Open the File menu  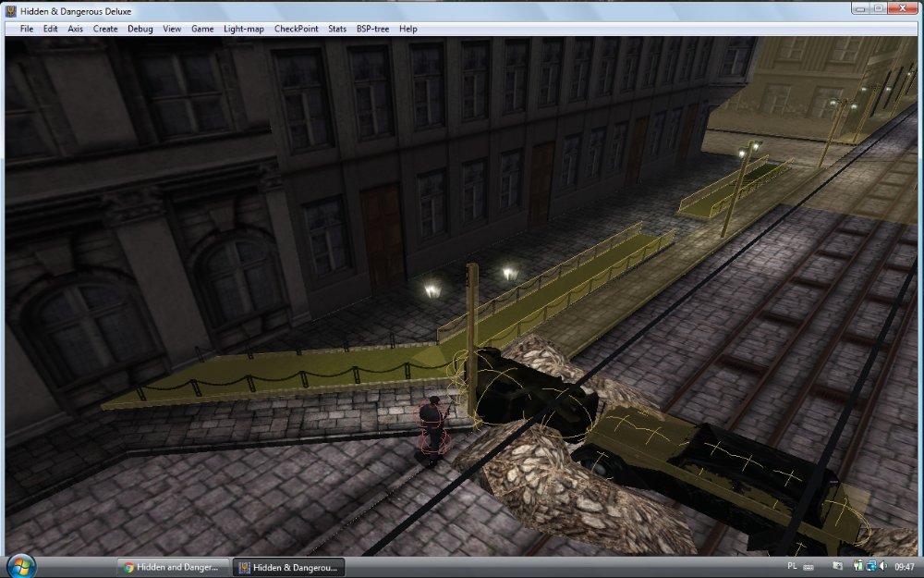tap(26, 29)
